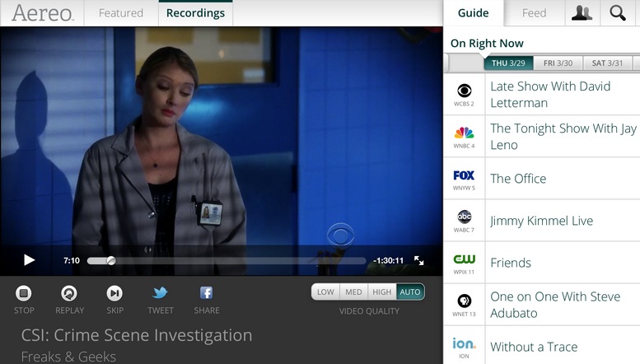This screenshot has height=364, width=640.
Task: Select the Guide tab
Action: (473, 13)
